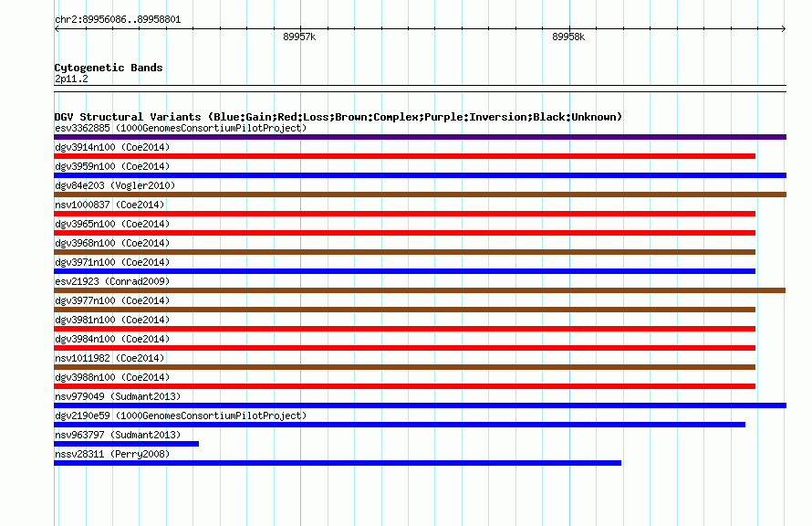Open the dgv3971n100 (Coe2014) label
Viewport: 812px width, 526px height.
point(112,262)
